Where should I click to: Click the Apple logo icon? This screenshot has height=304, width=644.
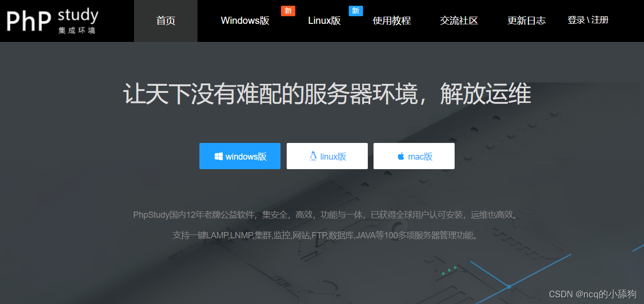pyautogui.click(x=401, y=156)
